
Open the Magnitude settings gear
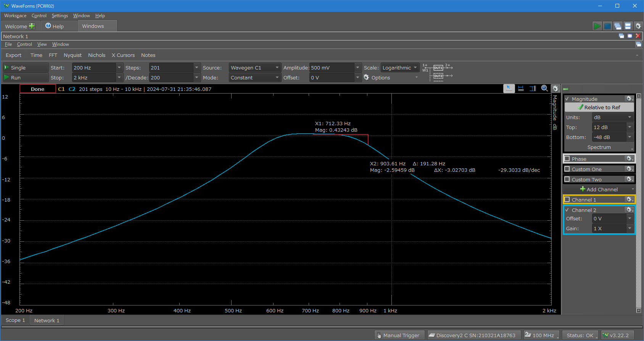pyautogui.click(x=630, y=99)
